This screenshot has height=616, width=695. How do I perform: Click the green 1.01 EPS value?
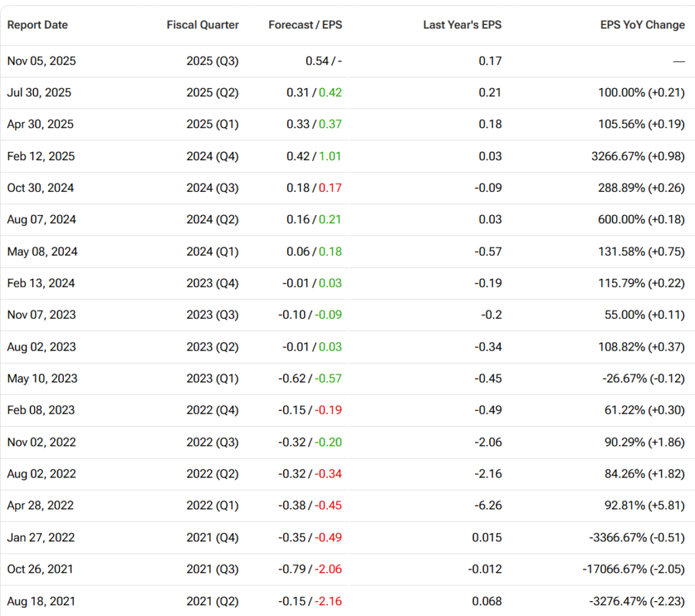coord(330,157)
